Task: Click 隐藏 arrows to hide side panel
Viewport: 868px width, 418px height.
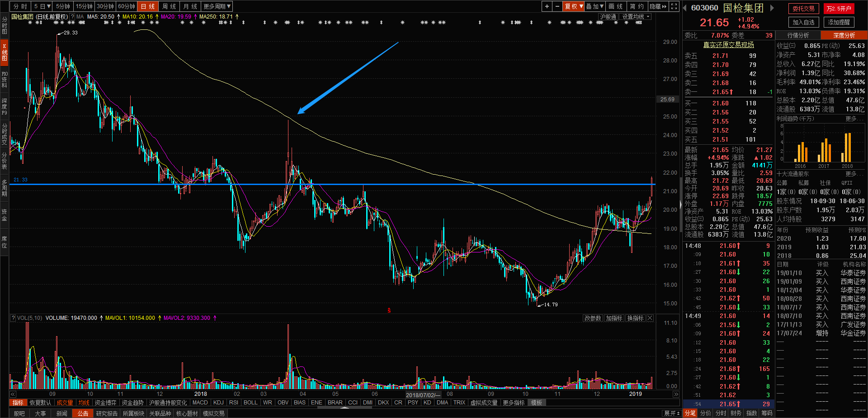Action: coord(658,6)
